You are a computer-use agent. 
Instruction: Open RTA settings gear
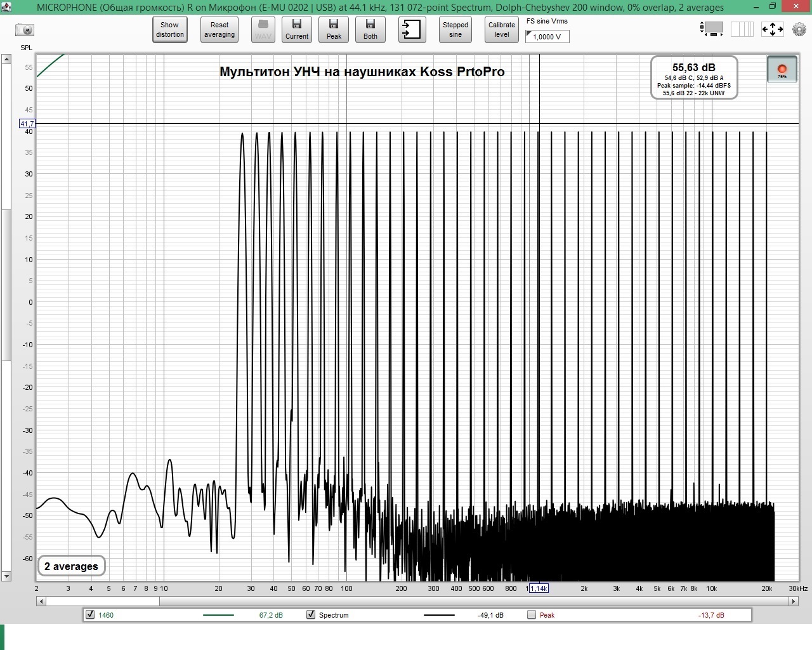point(799,29)
